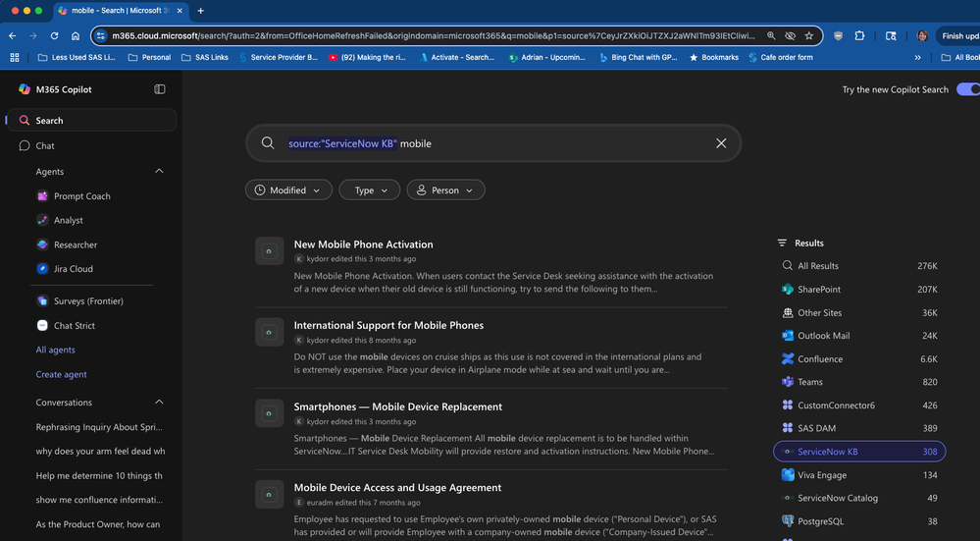Click Finish update button in browser
The image size is (980, 541).
click(959, 36)
